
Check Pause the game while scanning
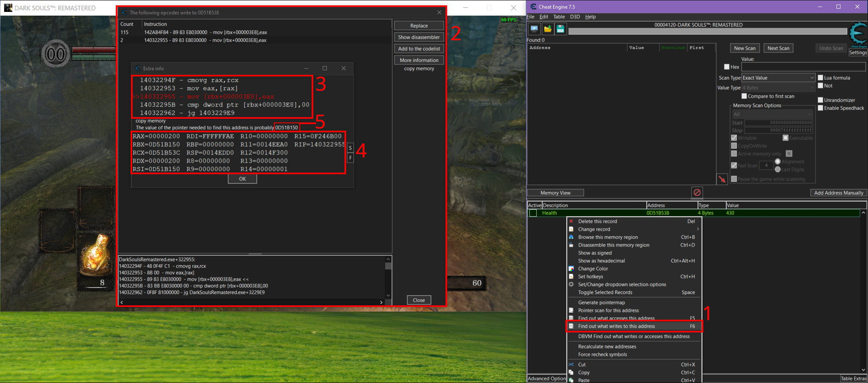click(x=734, y=179)
